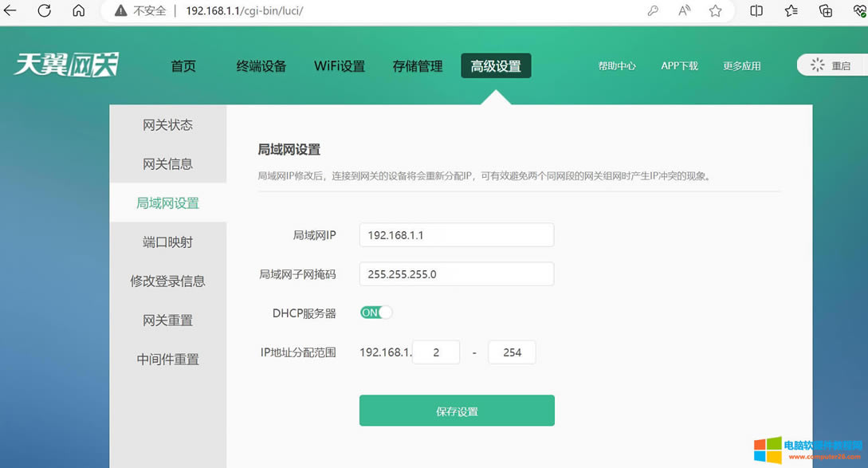This screenshot has width=868, height=468.
Task: Click the 局域网子网掩码 input field
Action: [x=456, y=274]
